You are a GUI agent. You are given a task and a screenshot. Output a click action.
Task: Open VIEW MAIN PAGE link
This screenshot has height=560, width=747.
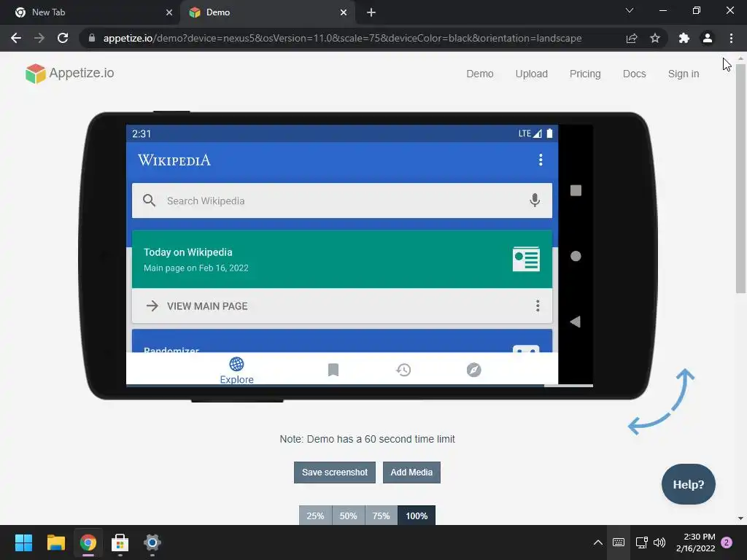(206, 306)
